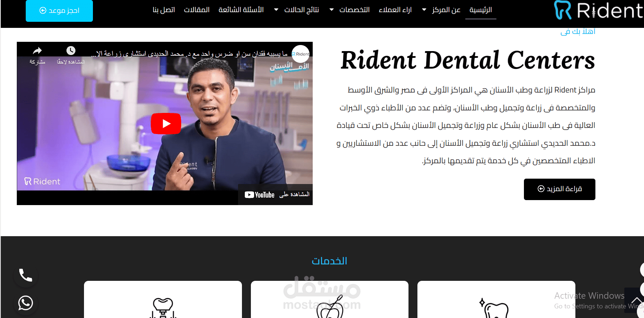The image size is (644, 318).
Task: Select the sparkling tooth whitening service icon
Action: 494,308
